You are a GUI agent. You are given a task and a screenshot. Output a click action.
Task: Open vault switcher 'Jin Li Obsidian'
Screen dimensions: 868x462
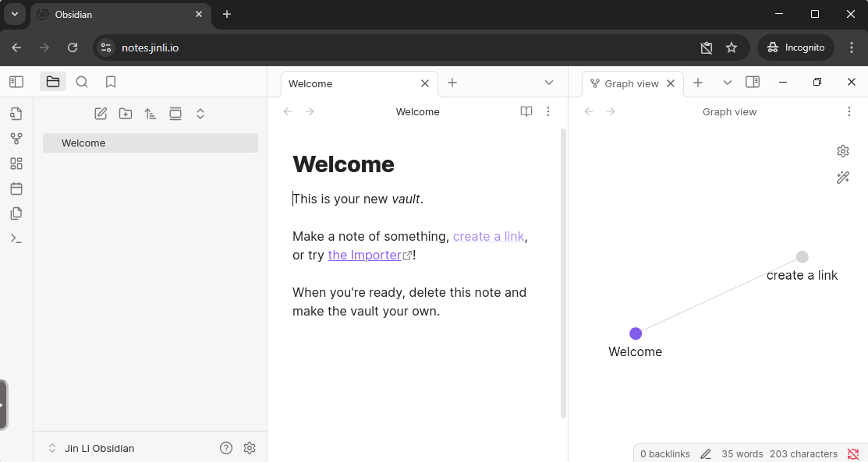(x=91, y=448)
